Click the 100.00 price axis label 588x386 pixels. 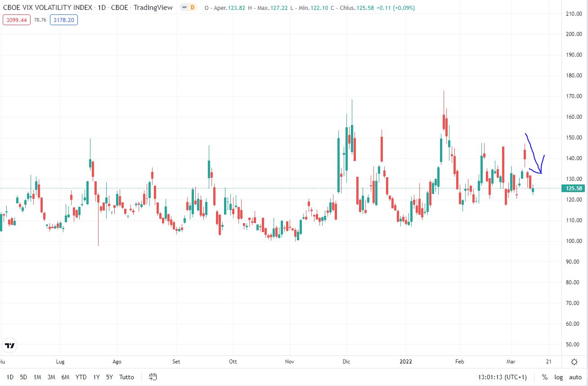point(574,241)
